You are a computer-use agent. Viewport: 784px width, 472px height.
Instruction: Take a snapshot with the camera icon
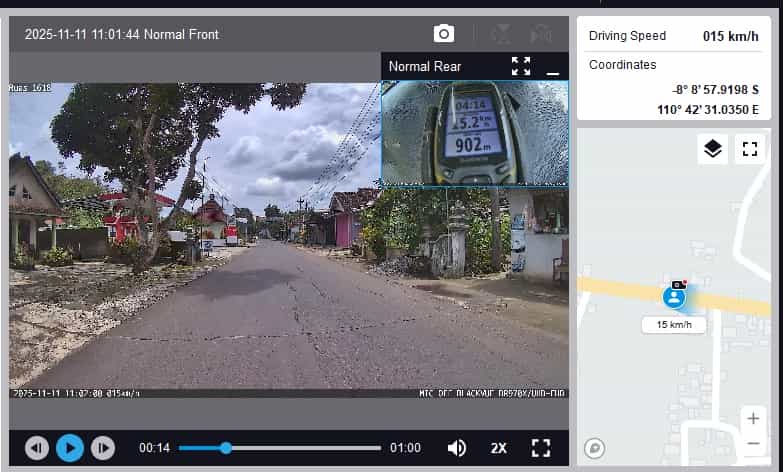(444, 34)
